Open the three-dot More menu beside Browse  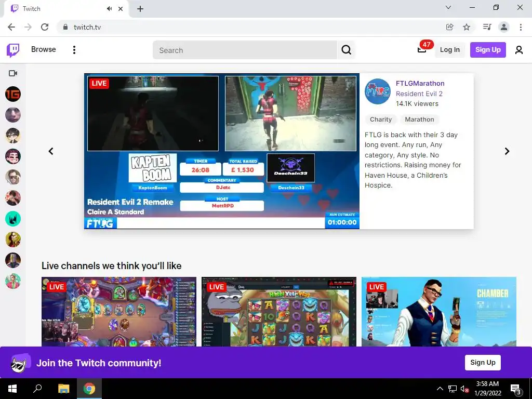74,50
